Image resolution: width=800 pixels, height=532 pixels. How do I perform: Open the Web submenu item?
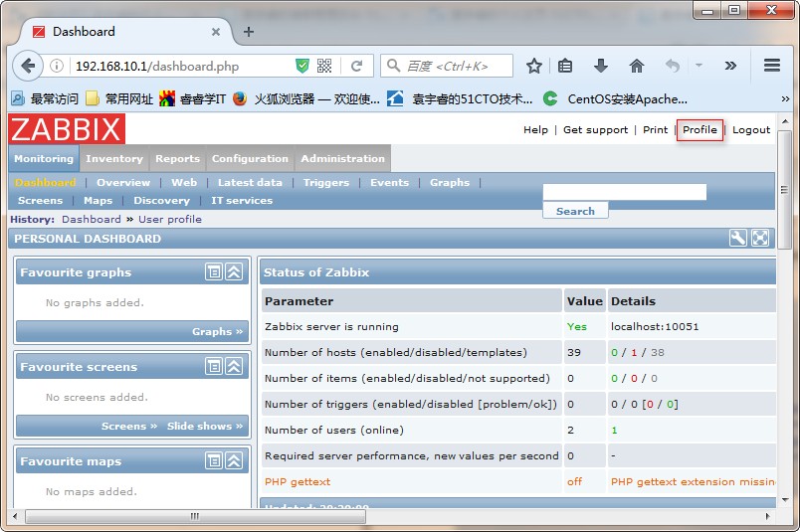click(184, 183)
